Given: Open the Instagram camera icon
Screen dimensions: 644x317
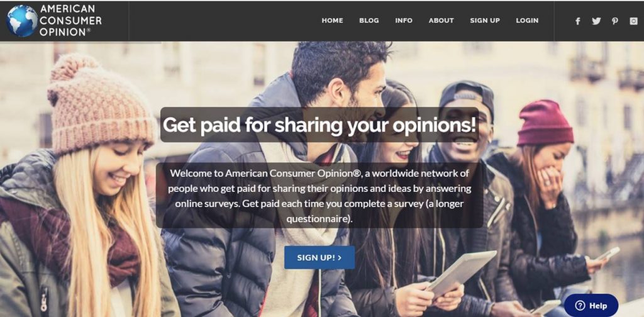Looking at the screenshot, I should tap(634, 21).
